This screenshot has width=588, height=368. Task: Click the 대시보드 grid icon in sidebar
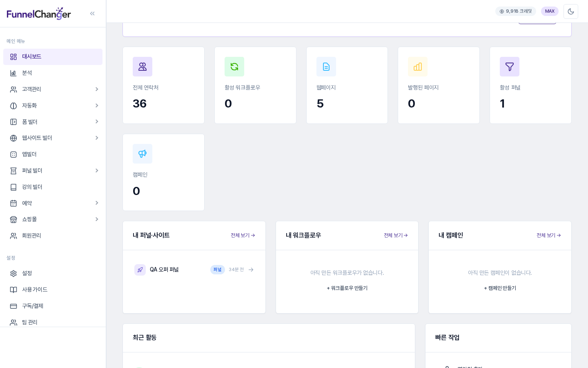[x=13, y=57]
